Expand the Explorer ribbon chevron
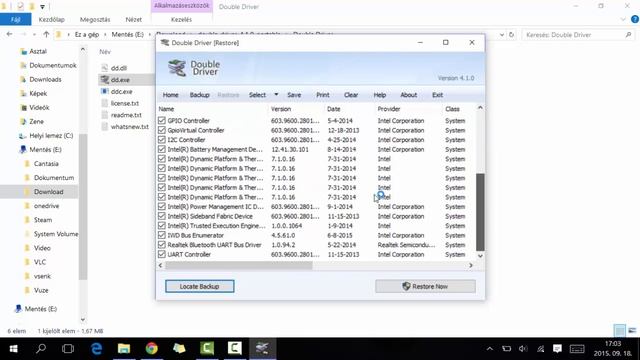The image size is (640, 360). [623, 19]
